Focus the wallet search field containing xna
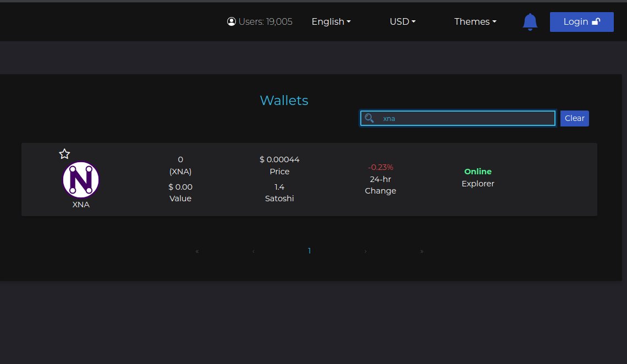Screen dimensions: 627x364 [x=458, y=118]
